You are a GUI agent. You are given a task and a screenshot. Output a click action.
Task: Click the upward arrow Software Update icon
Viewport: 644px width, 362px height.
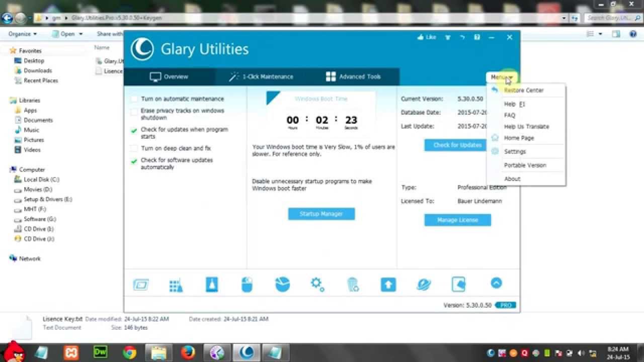point(388,285)
